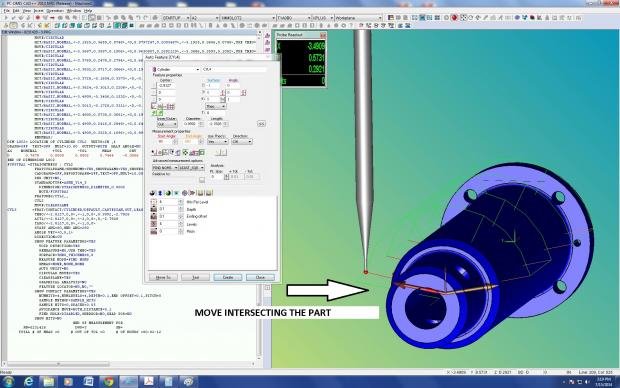Click the Diameter input field
The image size is (620, 388).
191,124
